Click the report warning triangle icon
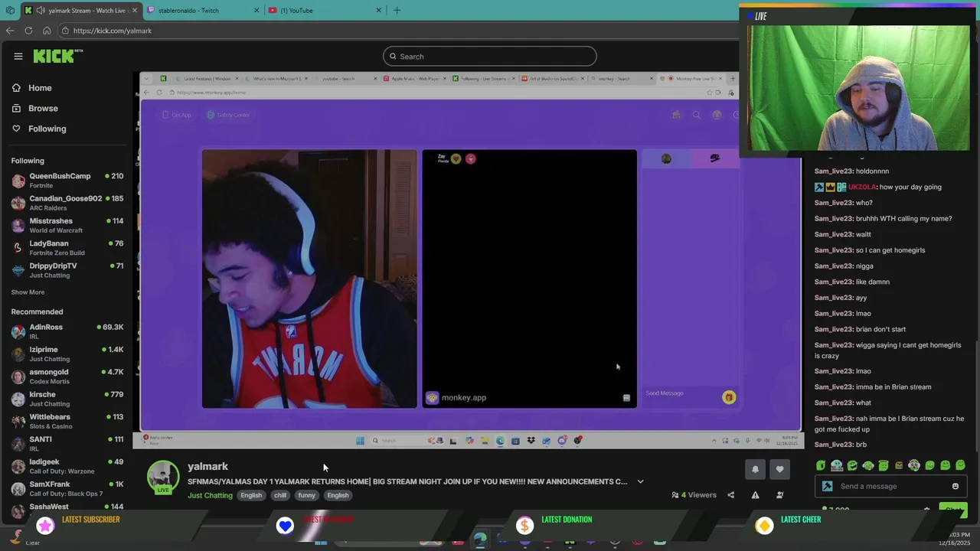Screen dimensions: 980x551 pyautogui.click(x=755, y=495)
